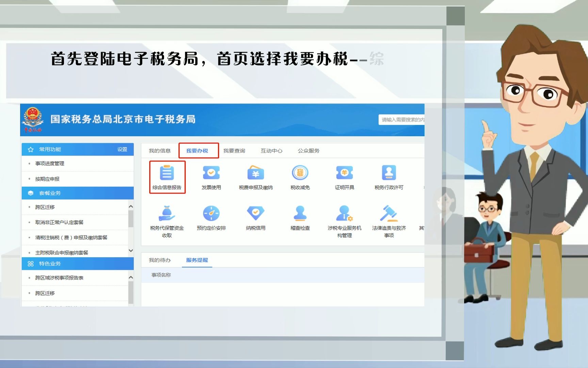Open 清税注销税（费）申报及缴纳套餐
This screenshot has height=368, width=588.
(x=71, y=237)
